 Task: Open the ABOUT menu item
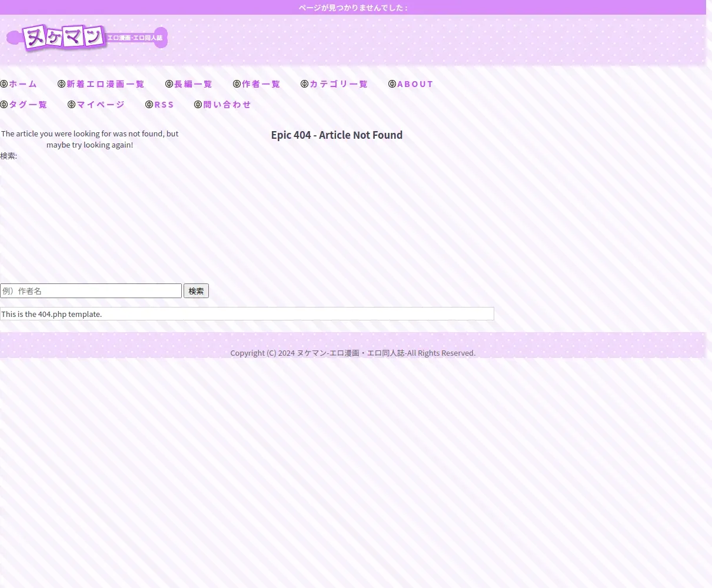click(415, 84)
